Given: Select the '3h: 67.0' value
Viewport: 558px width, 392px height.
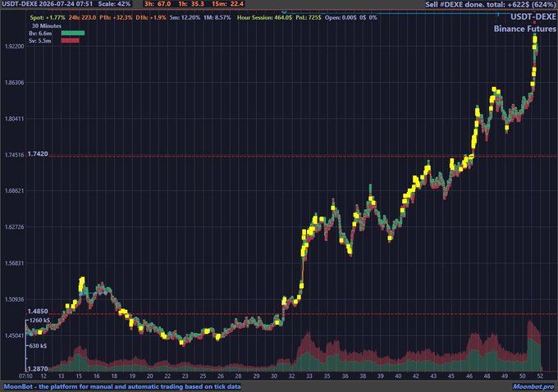Looking at the screenshot, I should coord(158,4).
